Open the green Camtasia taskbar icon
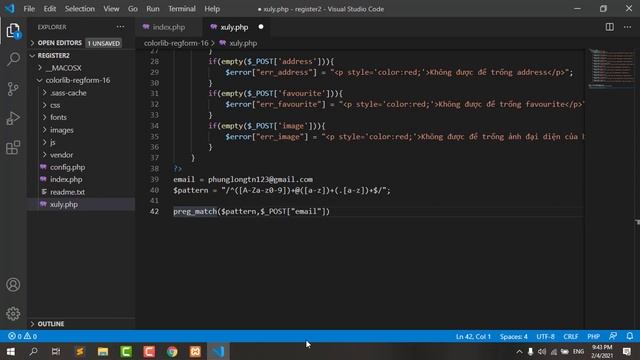Viewport: 640px width, 360px height. tap(126, 351)
